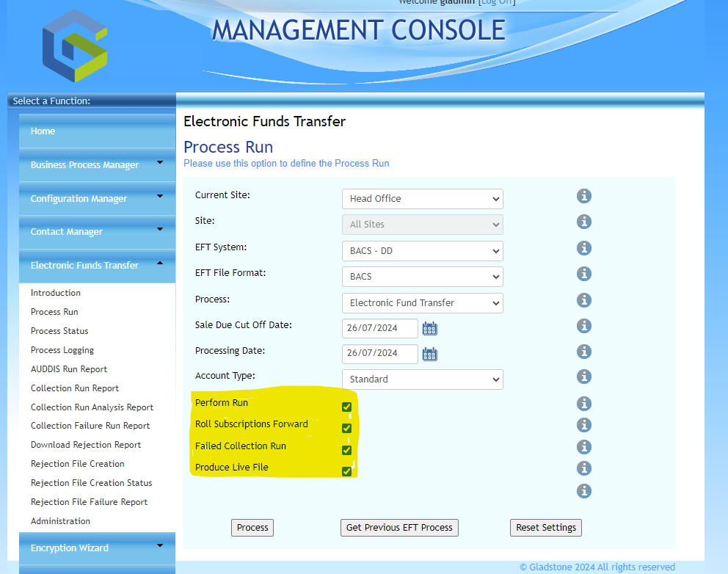The height and width of the screenshot is (574, 728).
Task: Open Process Run in sidebar
Action: pyautogui.click(x=54, y=312)
